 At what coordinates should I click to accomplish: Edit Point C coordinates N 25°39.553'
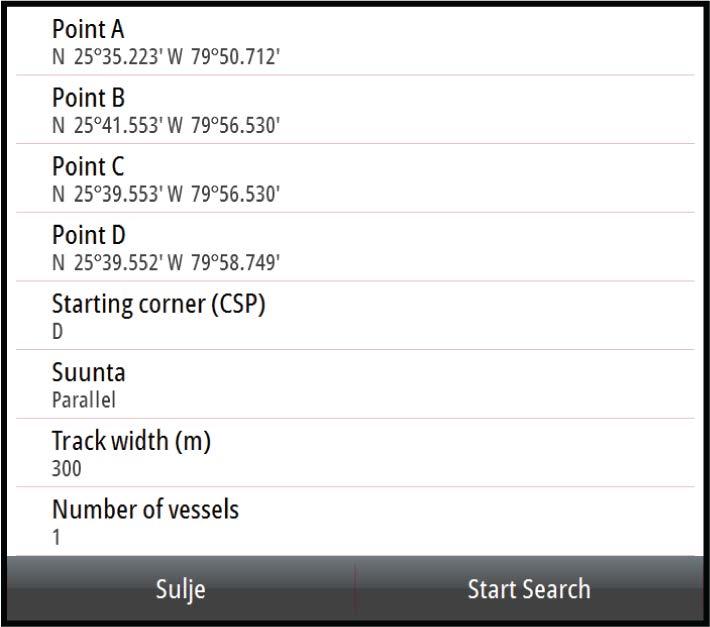[x=107, y=194]
